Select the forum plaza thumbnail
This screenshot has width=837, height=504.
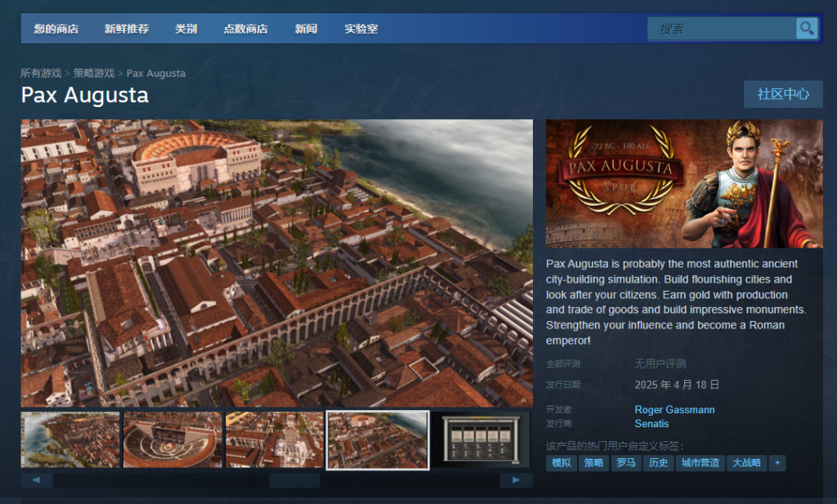click(275, 440)
